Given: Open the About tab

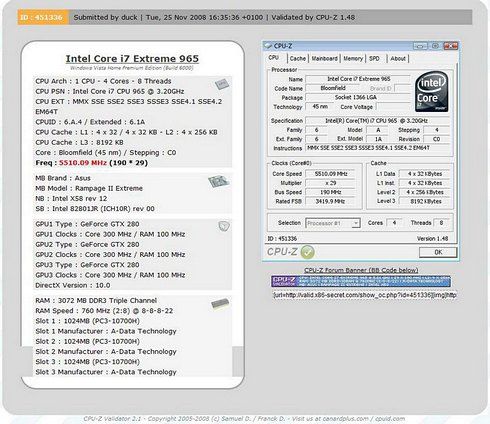Looking at the screenshot, I should click(x=398, y=59).
